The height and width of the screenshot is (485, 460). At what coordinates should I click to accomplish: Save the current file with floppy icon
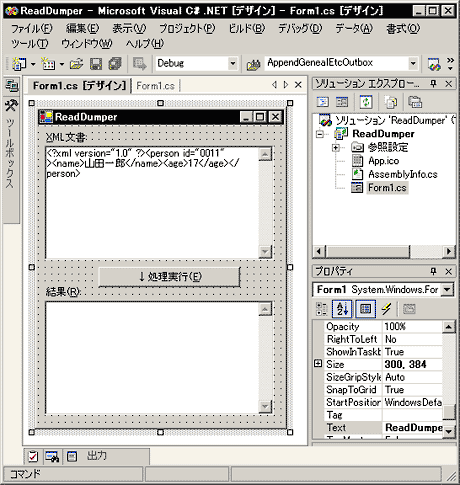(x=96, y=64)
